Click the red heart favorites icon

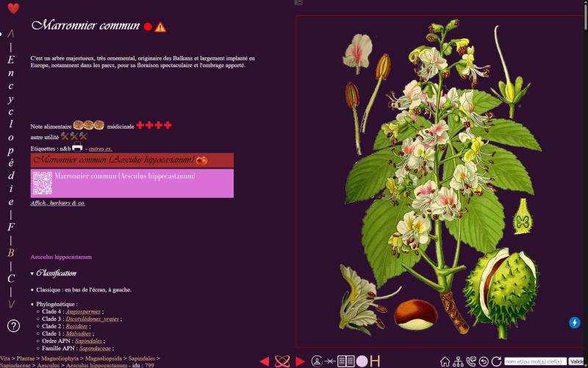tap(13, 8)
